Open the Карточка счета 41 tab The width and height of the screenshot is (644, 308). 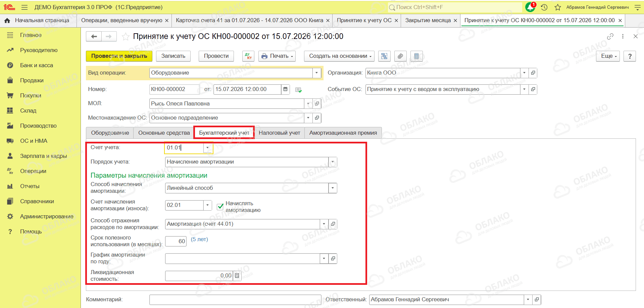250,20
